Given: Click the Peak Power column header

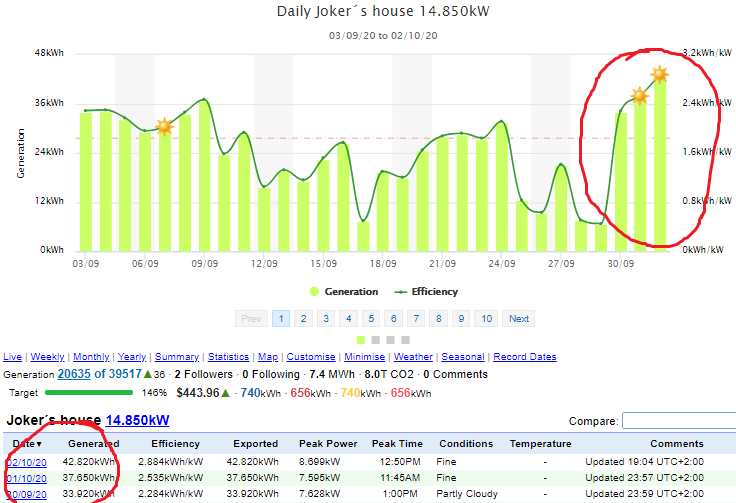Looking at the screenshot, I should (328, 443).
